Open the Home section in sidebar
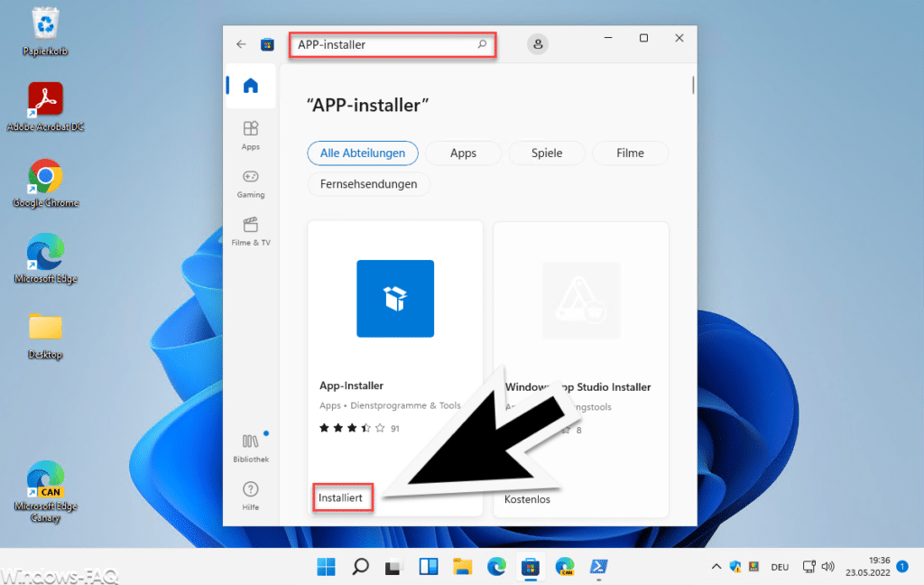 pos(251,86)
